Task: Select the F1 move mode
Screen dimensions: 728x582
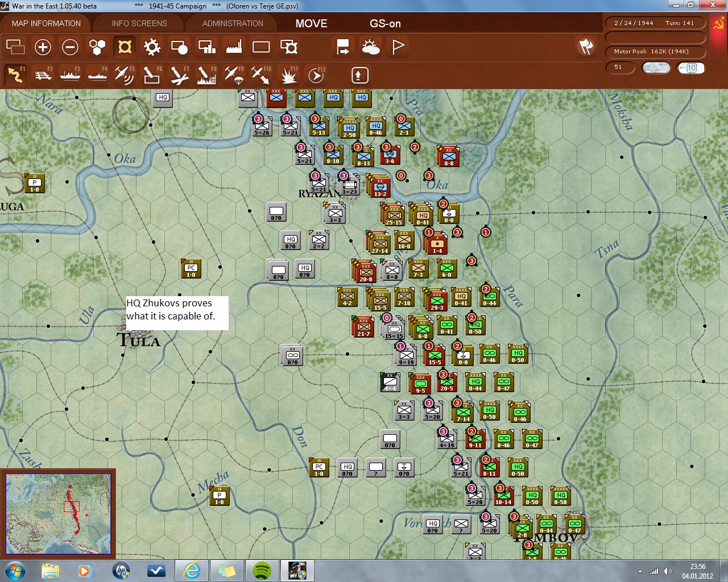Action: [15, 74]
